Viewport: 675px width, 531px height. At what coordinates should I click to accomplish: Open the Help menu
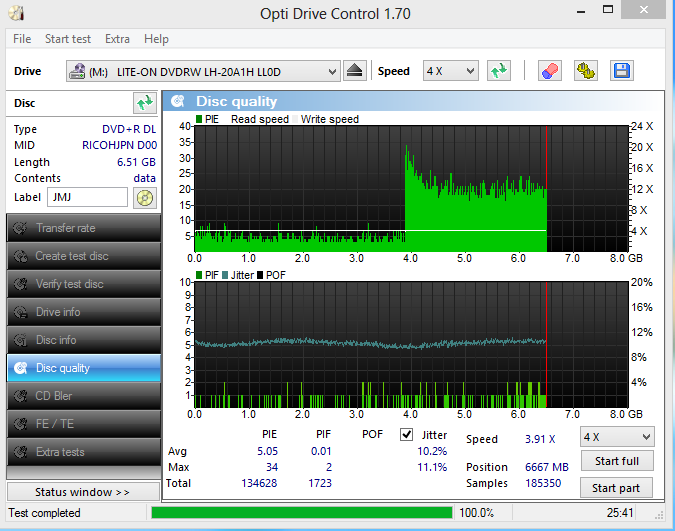click(156, 39)
